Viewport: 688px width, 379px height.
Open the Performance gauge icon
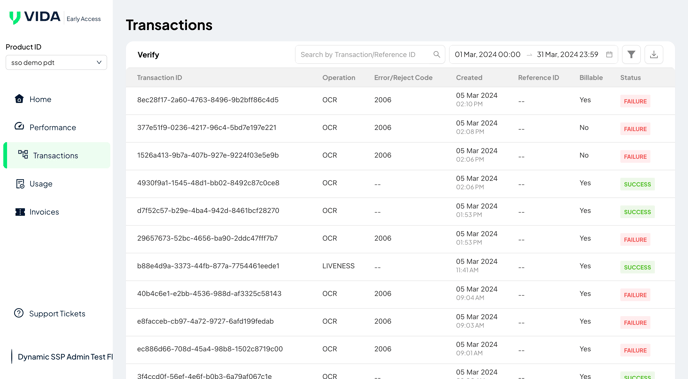pos(19,126)
